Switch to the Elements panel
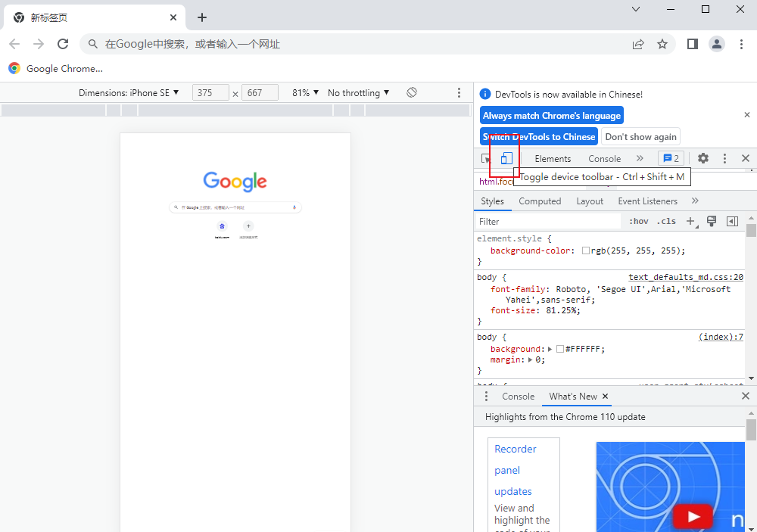 [x=553, y=159]
